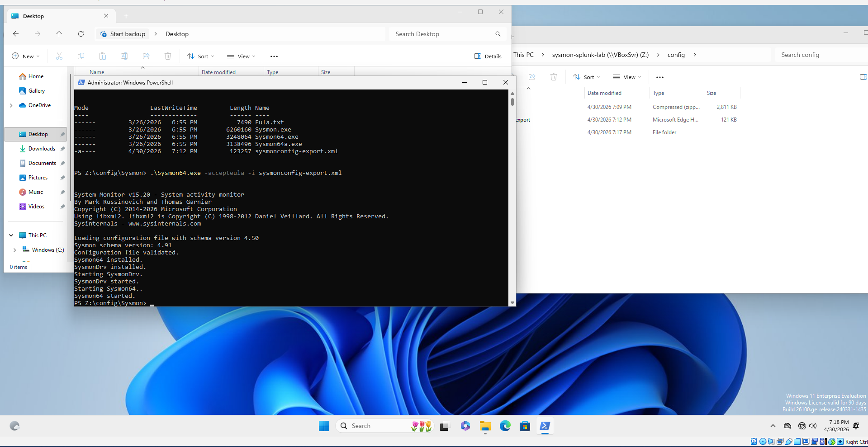Open View dropdown in Desktop window
The image size is (868, 447).
point(241,56)
